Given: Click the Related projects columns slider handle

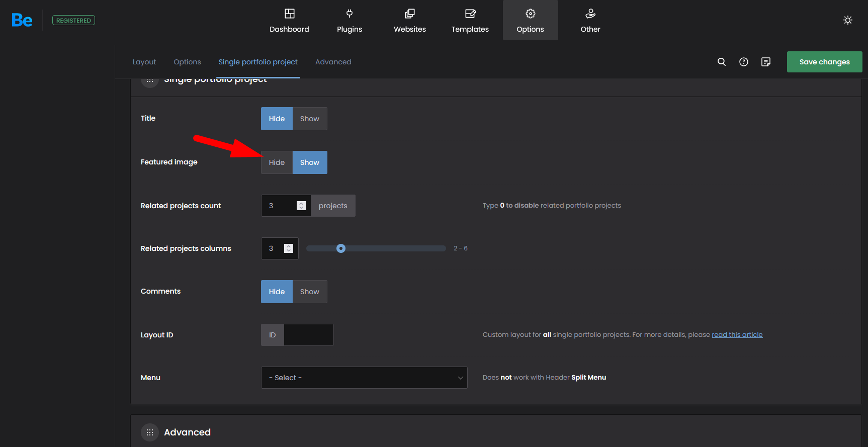Looking at the screenshot, I should (x=341, y=248).
